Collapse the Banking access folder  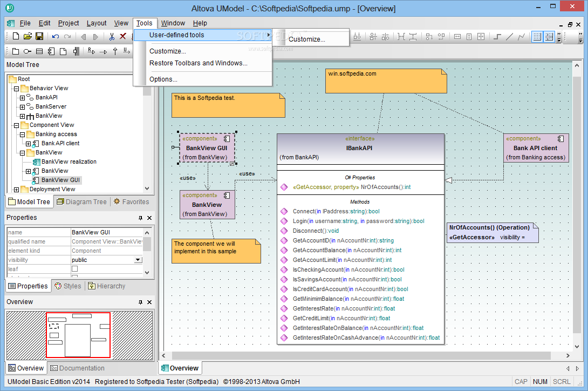[23, 134]
